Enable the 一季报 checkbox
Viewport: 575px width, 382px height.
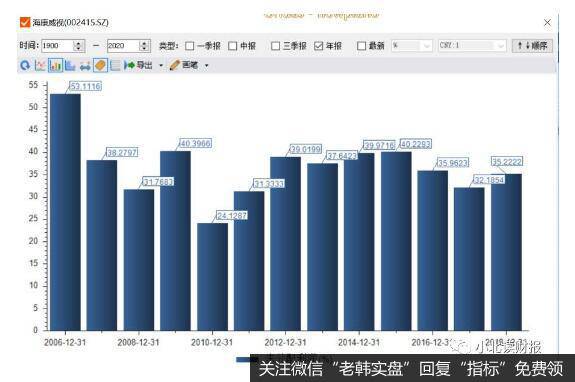coord(190,46)
